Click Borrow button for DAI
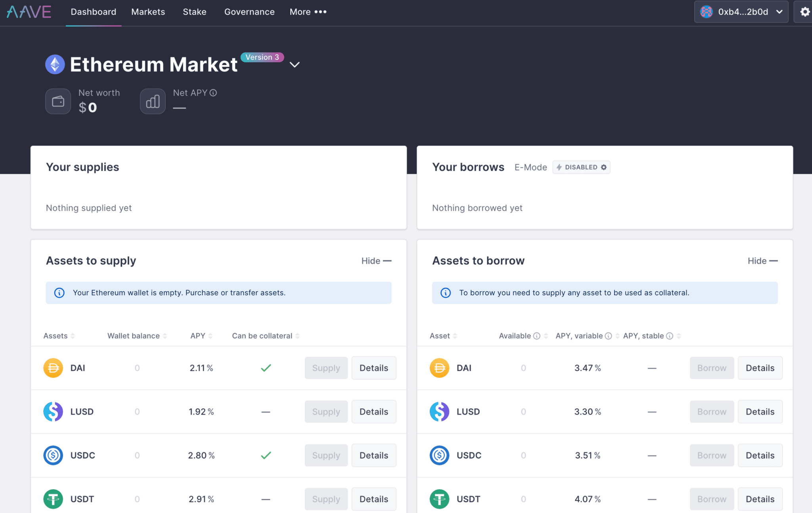 pyautogui.click(x=712, y=368)
